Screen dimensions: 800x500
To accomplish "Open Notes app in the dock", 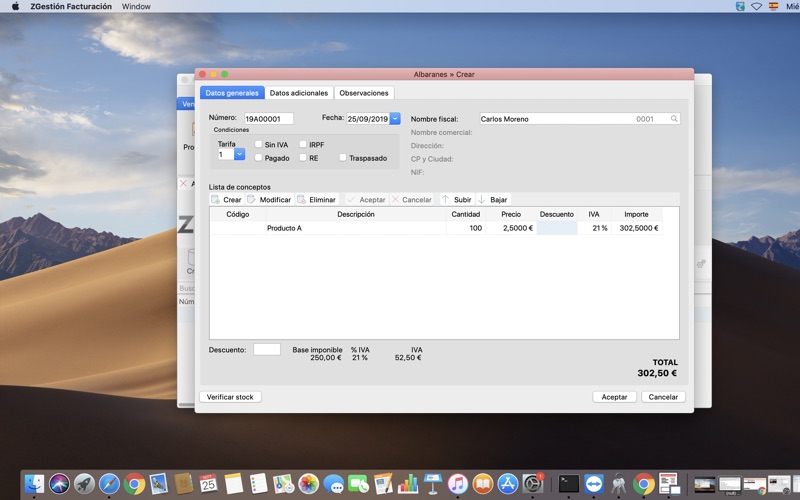I will pyautogui.click(x=234, y=484).
